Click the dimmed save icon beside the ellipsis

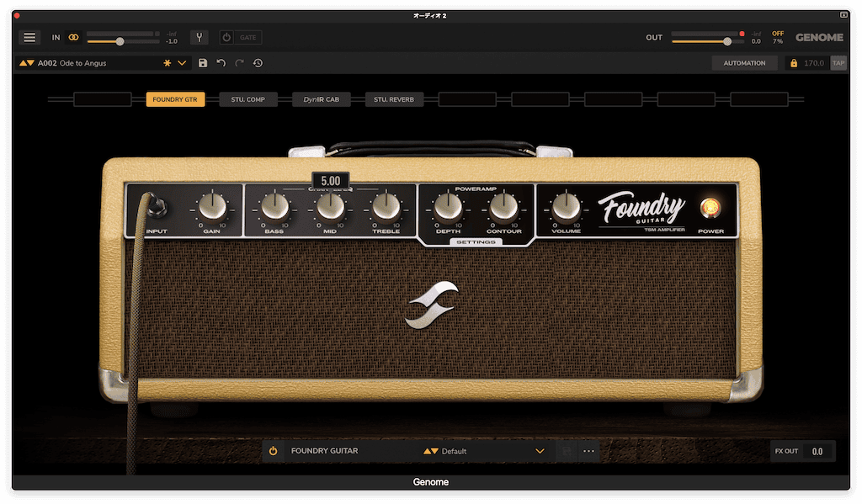(x=567, y=451)
